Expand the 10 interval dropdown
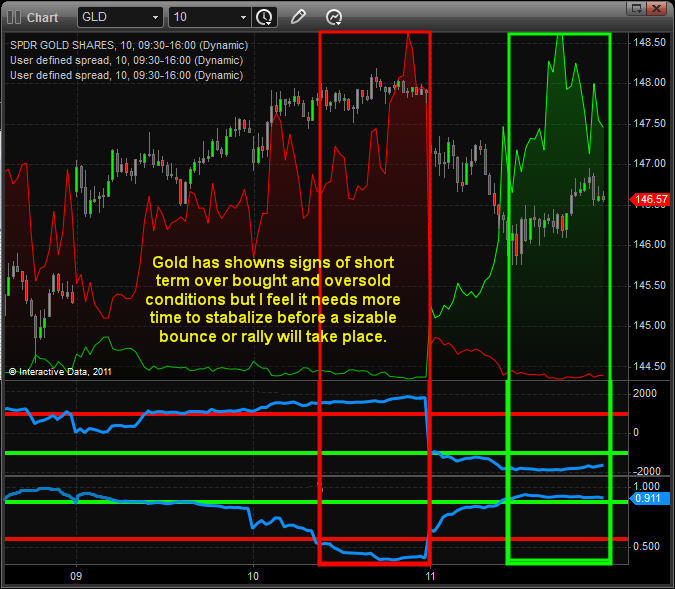The width and height of the screenshot is (675, 589). [243, 17]
